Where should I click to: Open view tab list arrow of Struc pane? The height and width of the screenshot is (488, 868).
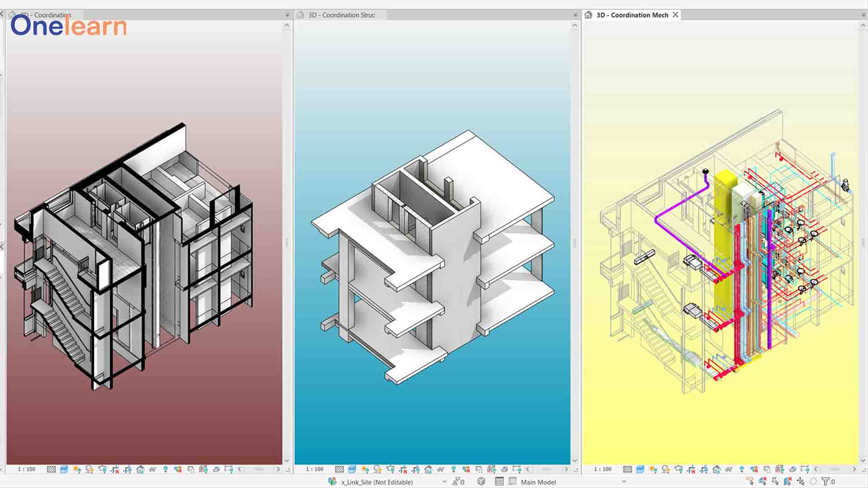click(x=576, y=15)
